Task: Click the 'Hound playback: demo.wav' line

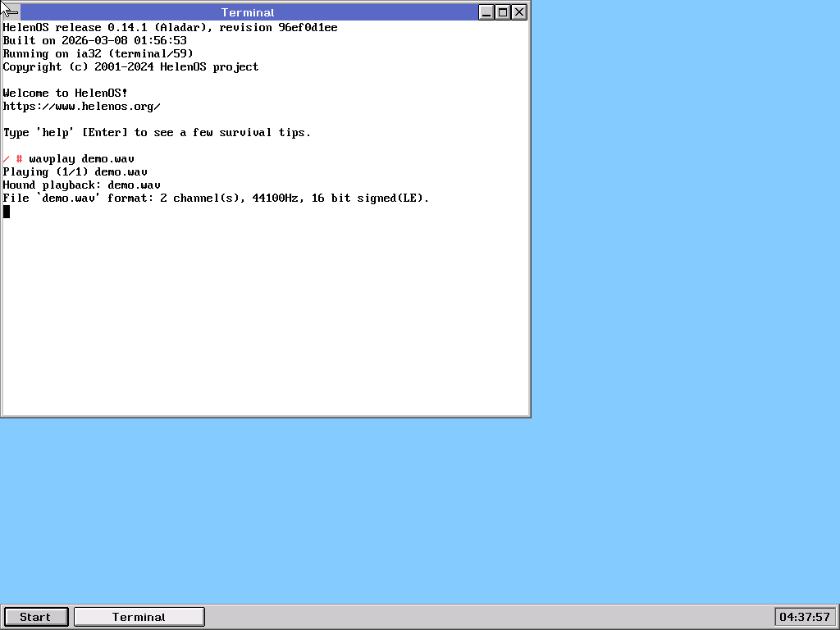Action: [81, 185]
